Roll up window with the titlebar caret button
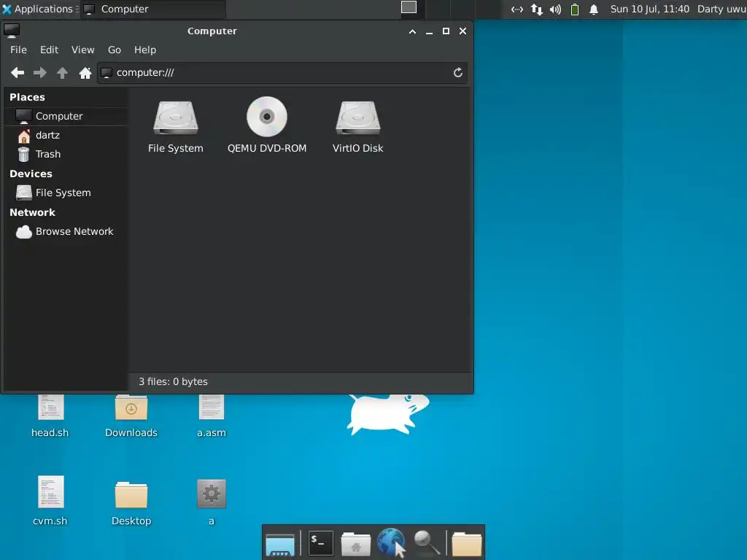The width and height of the screenshot is (747, 560). click(413, 31)
